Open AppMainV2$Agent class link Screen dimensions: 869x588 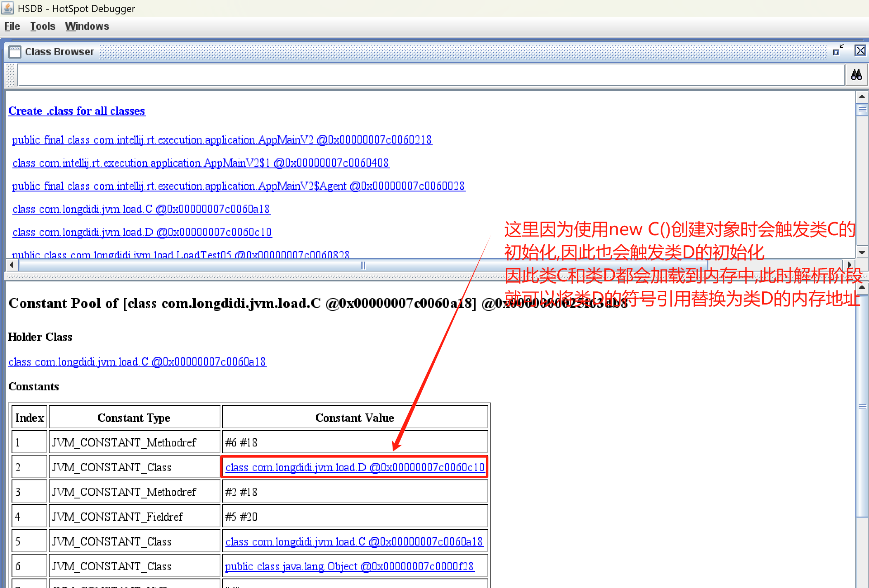(238, 186)
